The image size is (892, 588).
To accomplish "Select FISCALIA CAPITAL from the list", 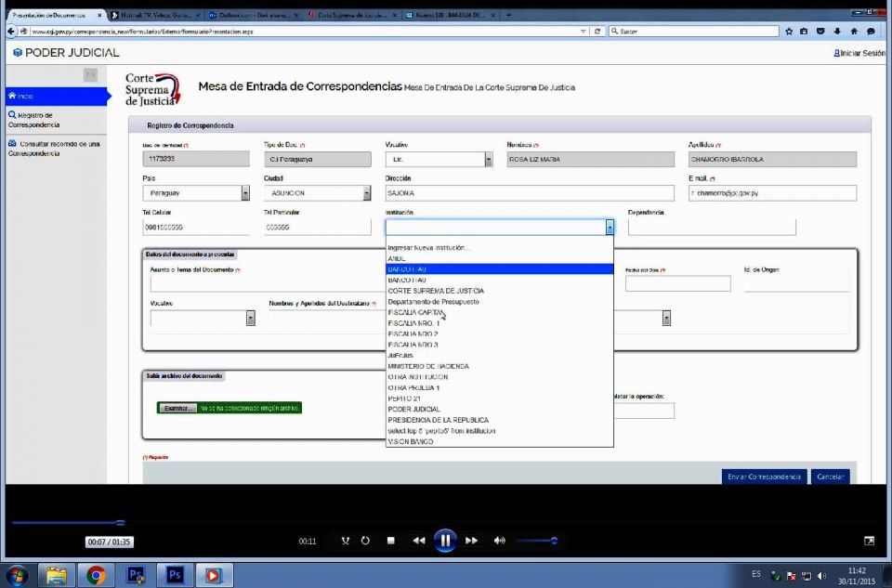I will coord(500,312).
